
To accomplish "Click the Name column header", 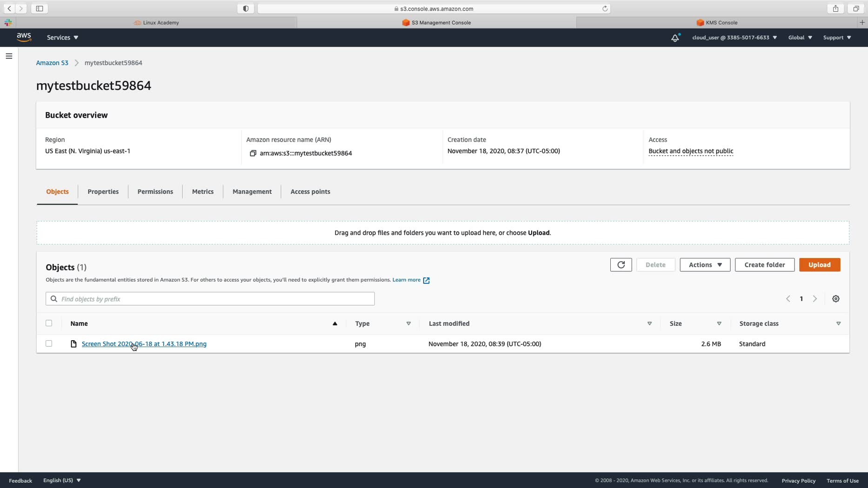I will click(x=79, y=323).
